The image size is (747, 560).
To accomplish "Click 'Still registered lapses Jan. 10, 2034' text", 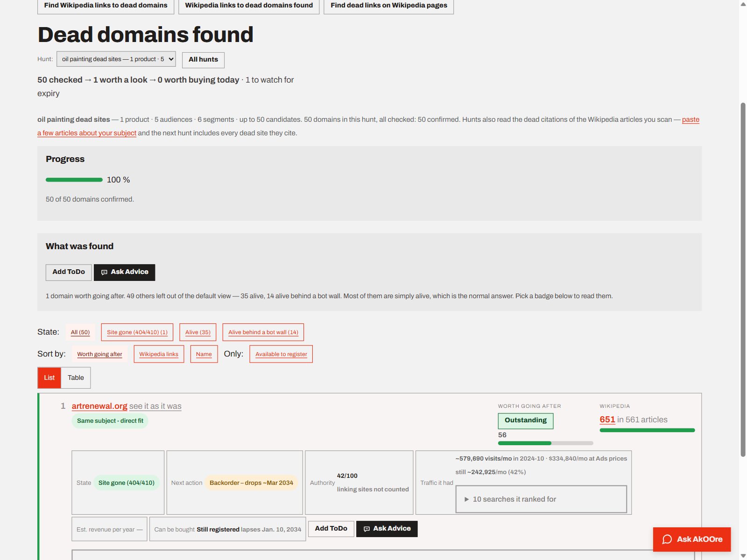I will click(249, 530).
